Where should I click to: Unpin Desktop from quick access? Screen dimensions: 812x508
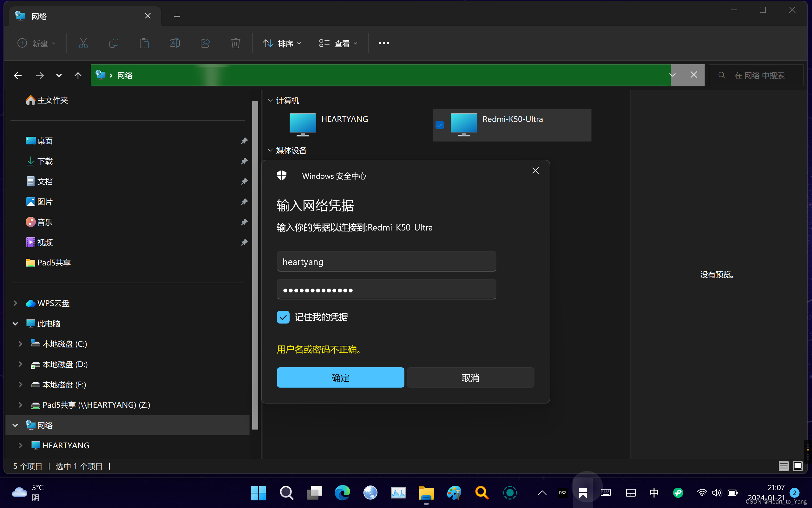pyautogui.click(x=244, y=141)
